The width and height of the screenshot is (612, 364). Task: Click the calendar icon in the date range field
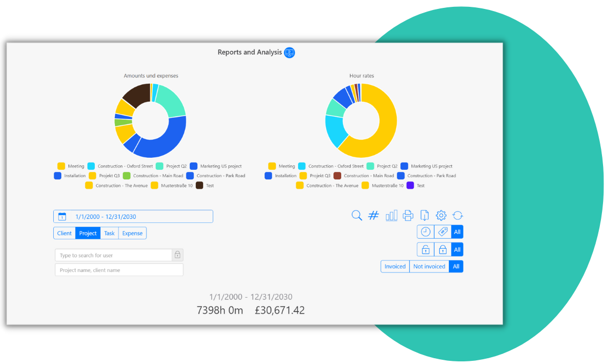point(63,216)
